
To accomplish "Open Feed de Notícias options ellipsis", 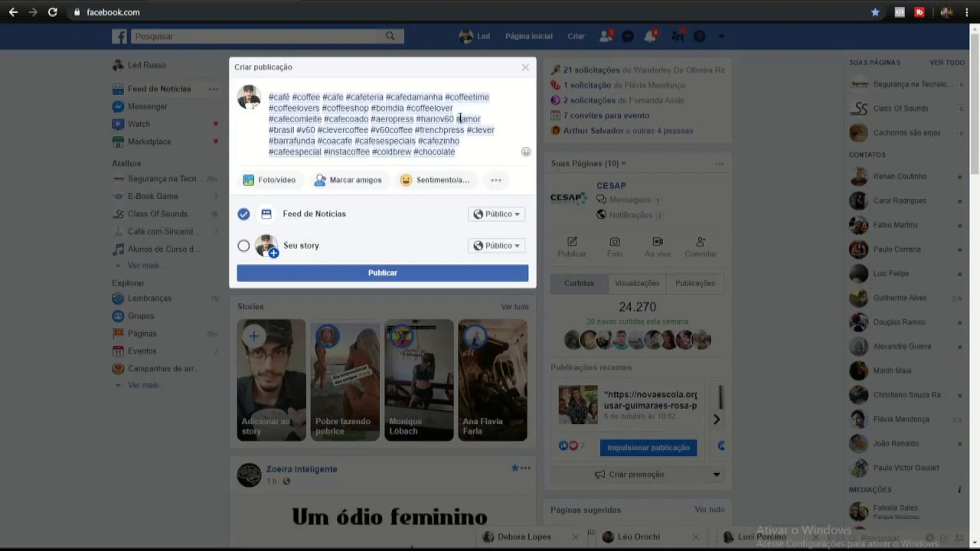I will point(214,89).
